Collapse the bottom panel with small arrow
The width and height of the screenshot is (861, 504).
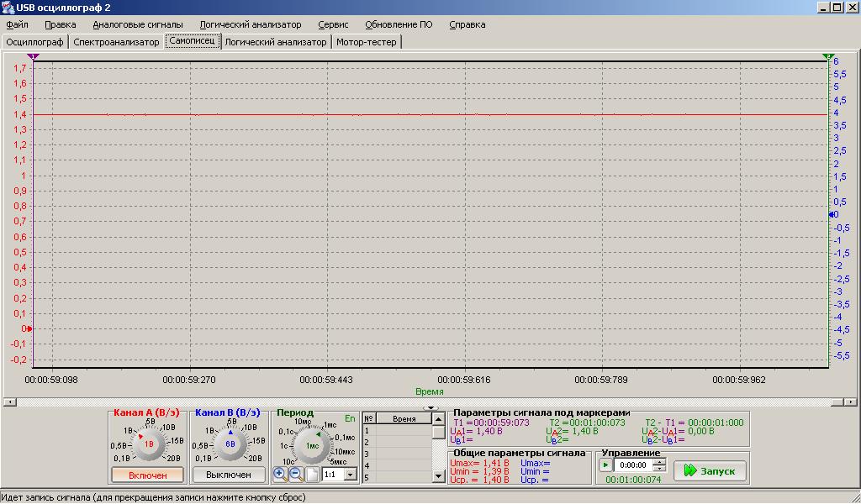[430, 407]
